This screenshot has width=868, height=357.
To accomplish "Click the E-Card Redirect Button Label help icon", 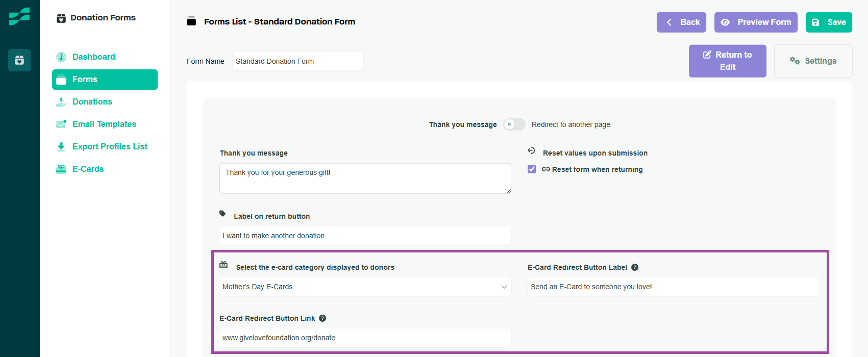I will click(x=635, y=267).
